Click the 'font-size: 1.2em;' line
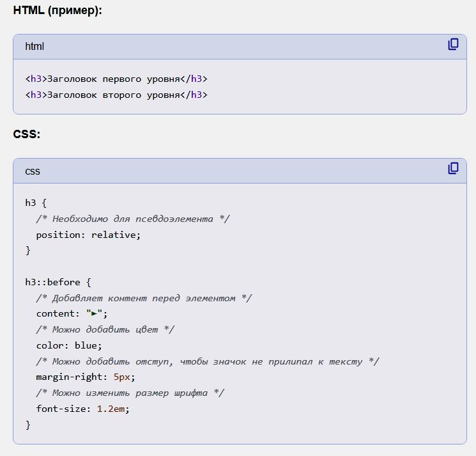Viewport: 476px width, 456px height. click(x=83, y=409)
